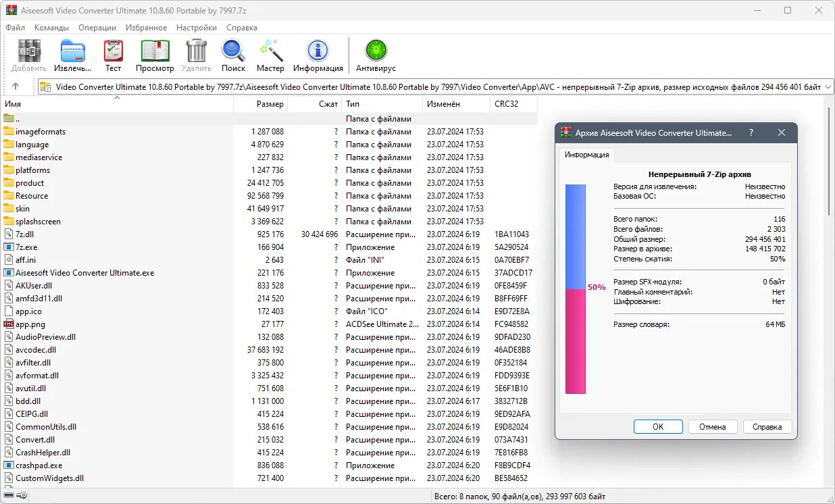Sort files by Размер column header
Viewport: 835px width, 504px height.
click(261, 104)
